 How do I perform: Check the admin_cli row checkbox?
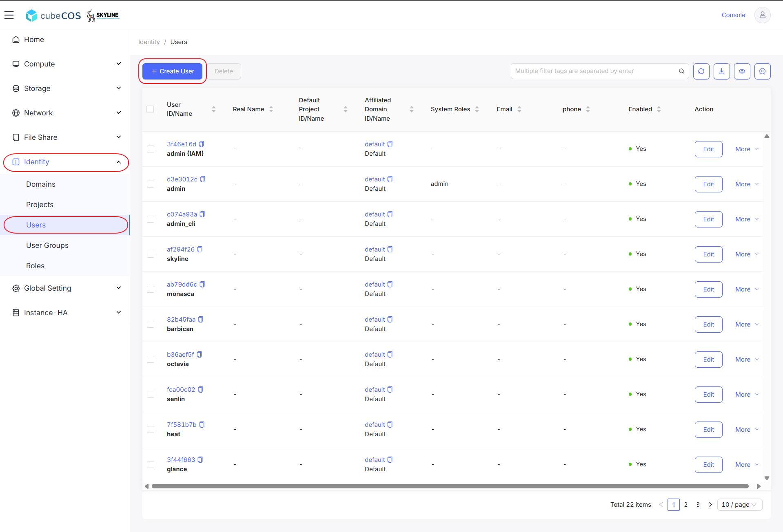click(151, 219)
